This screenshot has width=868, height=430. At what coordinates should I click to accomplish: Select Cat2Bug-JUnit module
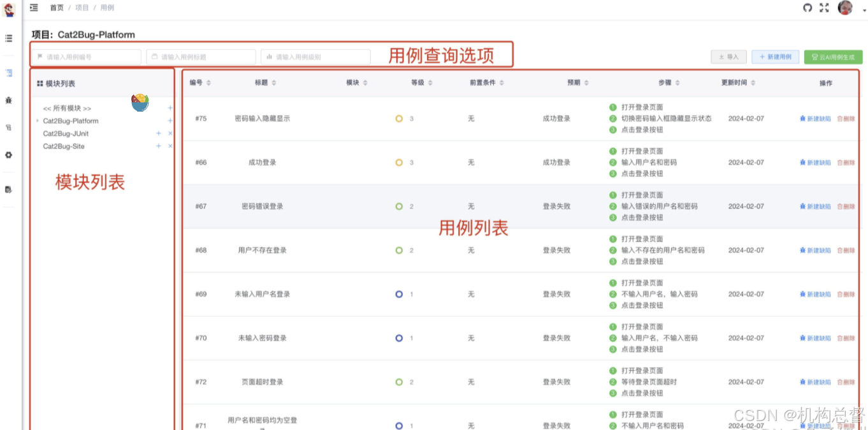click(66, 133)
